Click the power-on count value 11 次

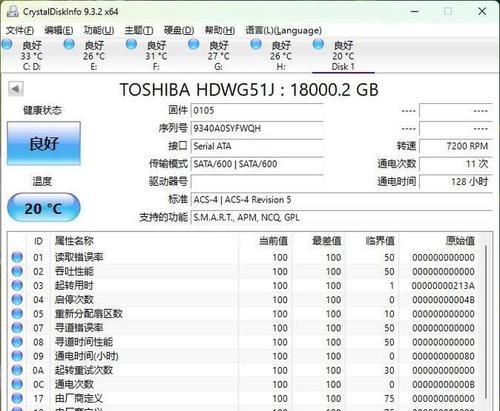(456, 164)
